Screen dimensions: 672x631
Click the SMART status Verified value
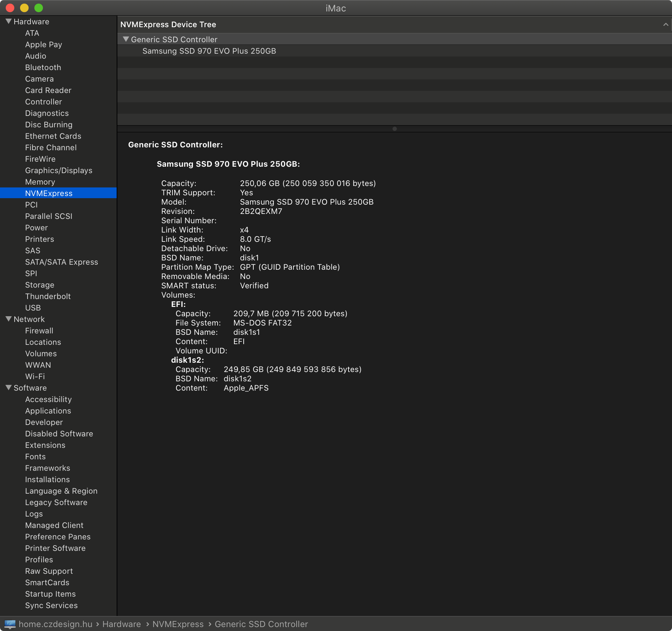click(254, 285)
